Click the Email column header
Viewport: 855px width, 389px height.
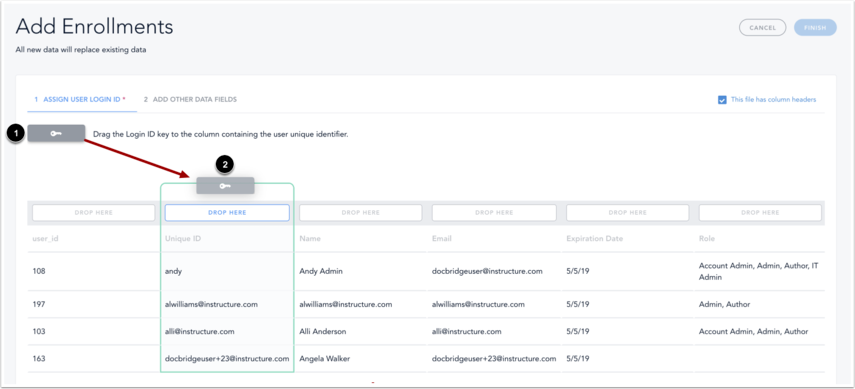tap(442, 238)
